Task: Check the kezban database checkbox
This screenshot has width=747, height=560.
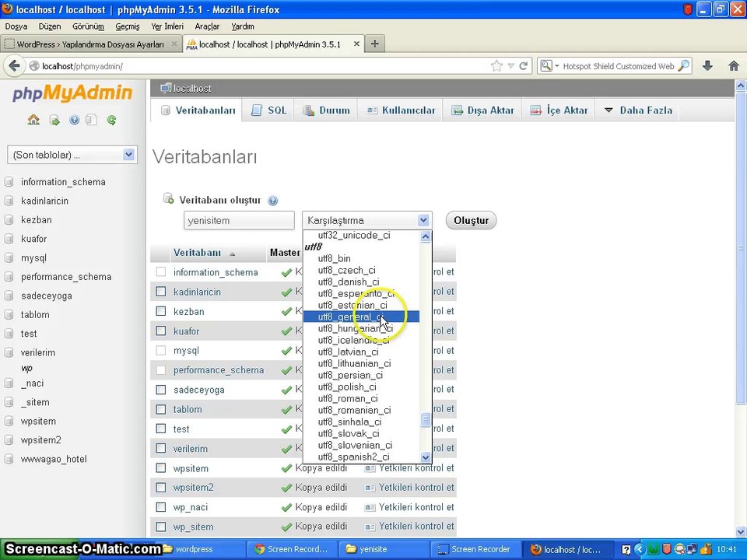Action: (x=161, y=311)
